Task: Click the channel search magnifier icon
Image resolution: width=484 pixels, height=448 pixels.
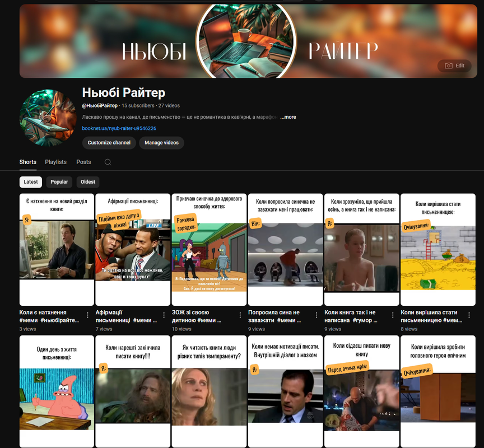Action: (x=108, y=162)
